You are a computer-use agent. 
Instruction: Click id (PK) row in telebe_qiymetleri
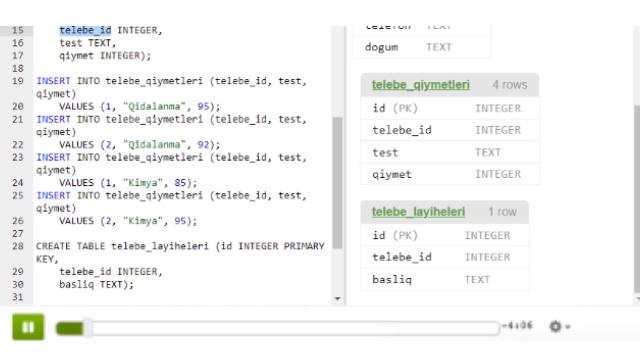click(450, 108)
